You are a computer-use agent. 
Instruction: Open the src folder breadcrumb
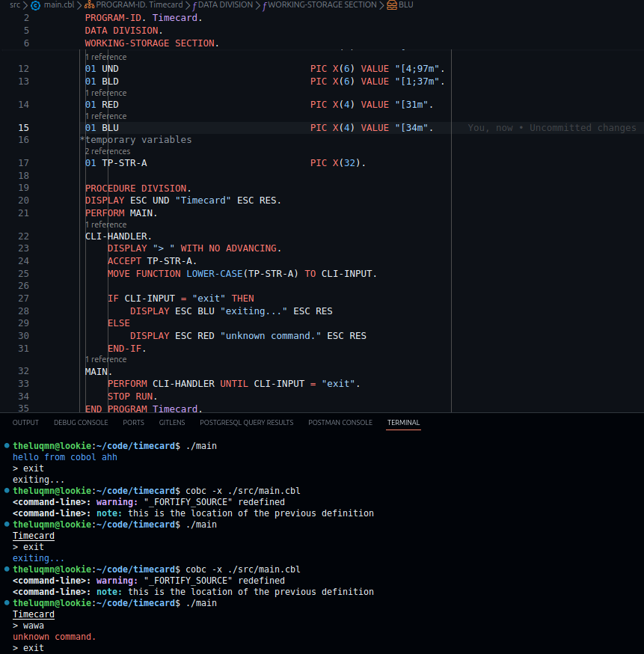[15, 5]
